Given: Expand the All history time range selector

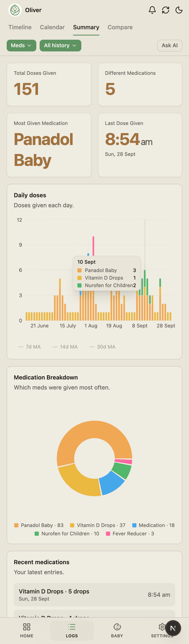Looking at the screenshot, I should [60, 46].
